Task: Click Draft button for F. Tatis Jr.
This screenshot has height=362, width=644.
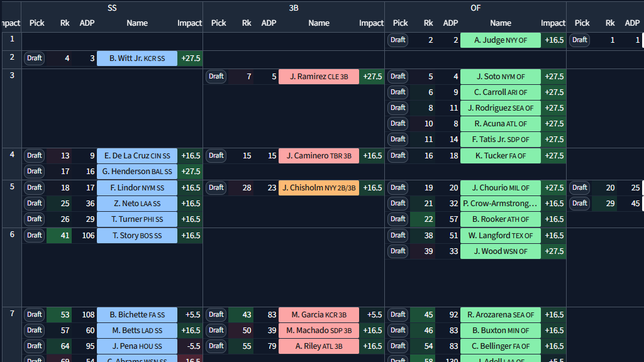Action: coord(397,139)
